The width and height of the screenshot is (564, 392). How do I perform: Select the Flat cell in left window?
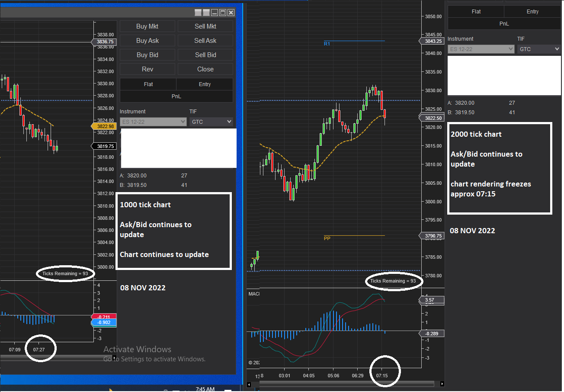point(148,84)
